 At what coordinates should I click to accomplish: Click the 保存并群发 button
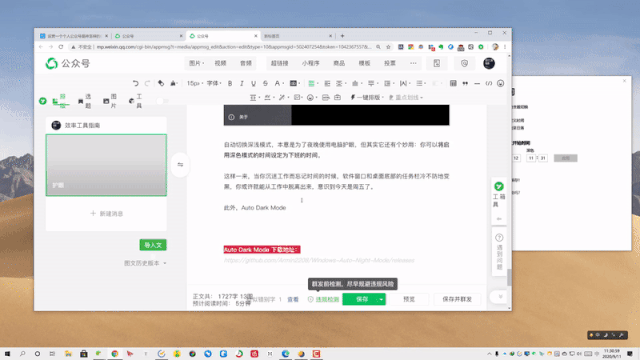[457, 299]
